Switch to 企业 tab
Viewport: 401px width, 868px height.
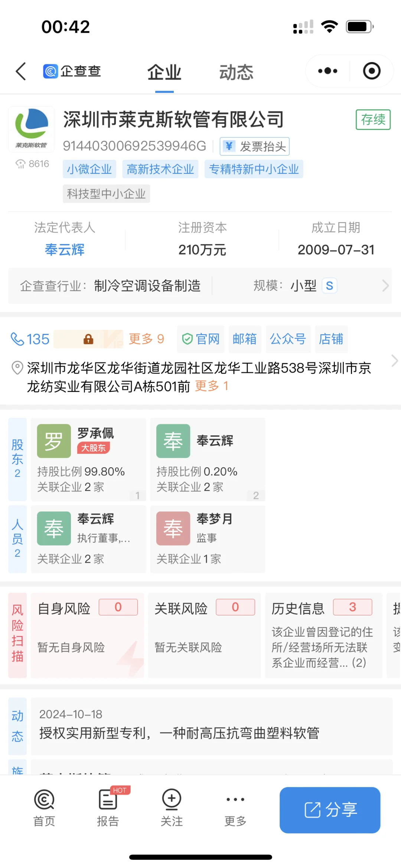tap(164, 72)
